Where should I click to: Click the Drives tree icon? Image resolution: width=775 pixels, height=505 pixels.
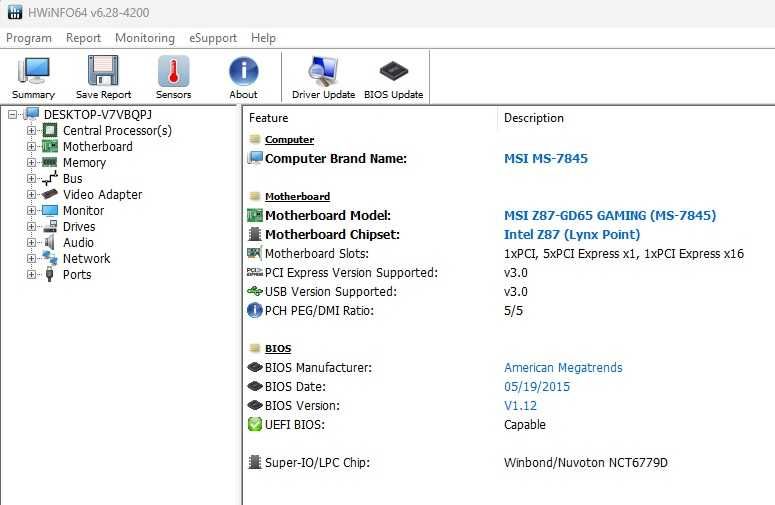(49, 226)
